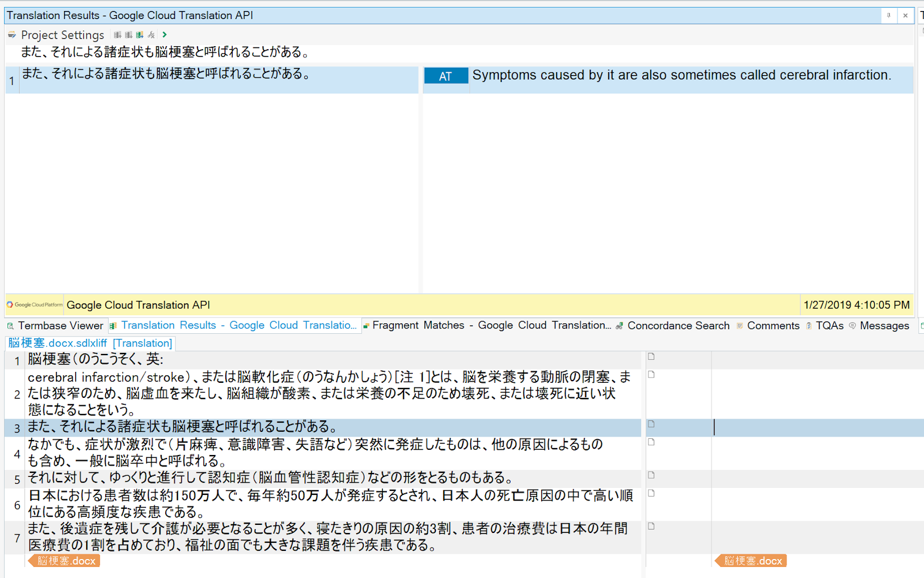Select the previous translation match icon

(x=118, y=35)
